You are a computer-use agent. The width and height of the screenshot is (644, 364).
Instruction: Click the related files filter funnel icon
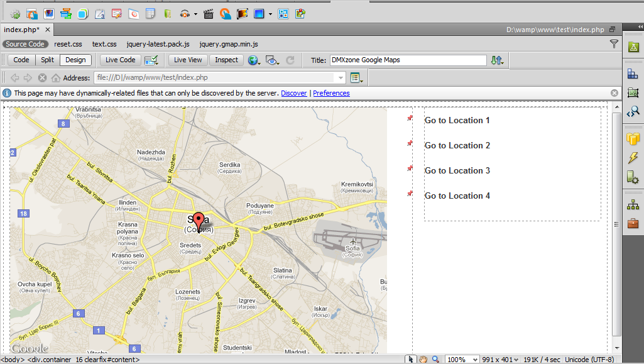pyautogui.click(x=614, y=44)
